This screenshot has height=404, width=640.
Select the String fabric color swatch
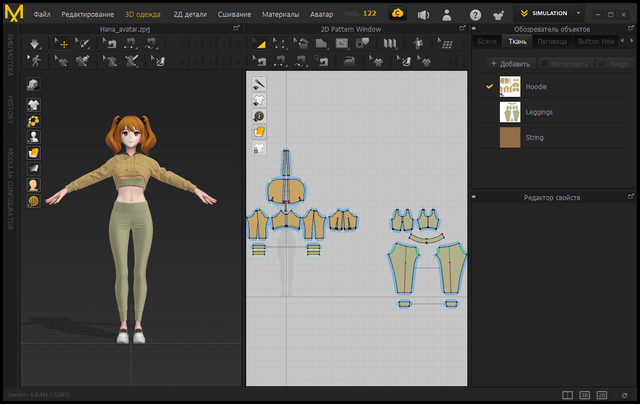point(510,137)
